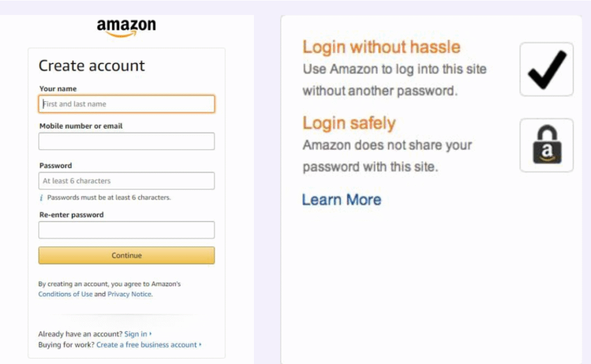Open the Privacy Notice link
Screen dimensions: 591x364
tap(129, 294)
